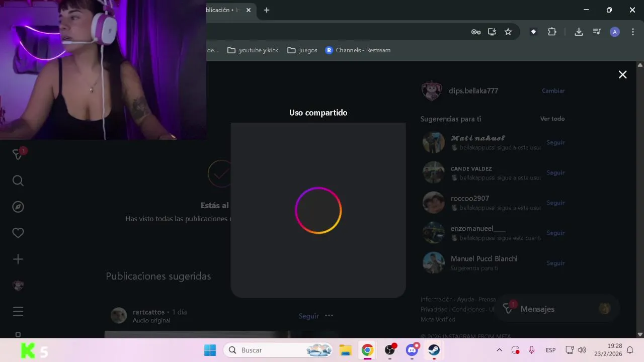Viewport: 644px width, 362px height.
Task: Open the Condiciones footer link
Action: pos(468,309)
